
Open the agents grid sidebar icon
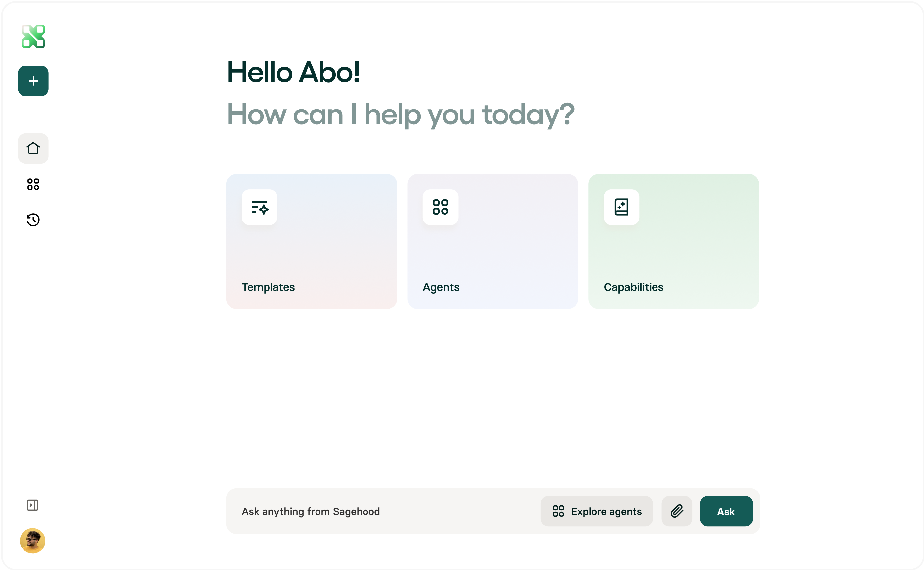click(33, 184)
